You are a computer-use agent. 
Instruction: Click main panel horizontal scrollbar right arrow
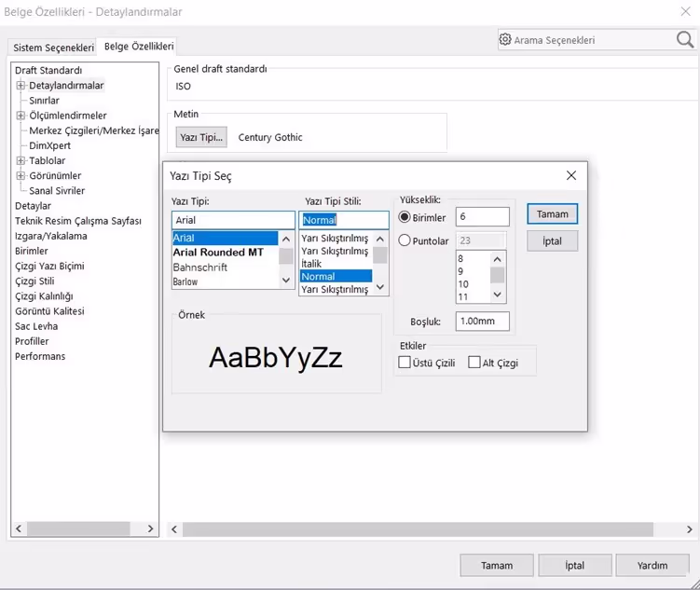[690, 529]
